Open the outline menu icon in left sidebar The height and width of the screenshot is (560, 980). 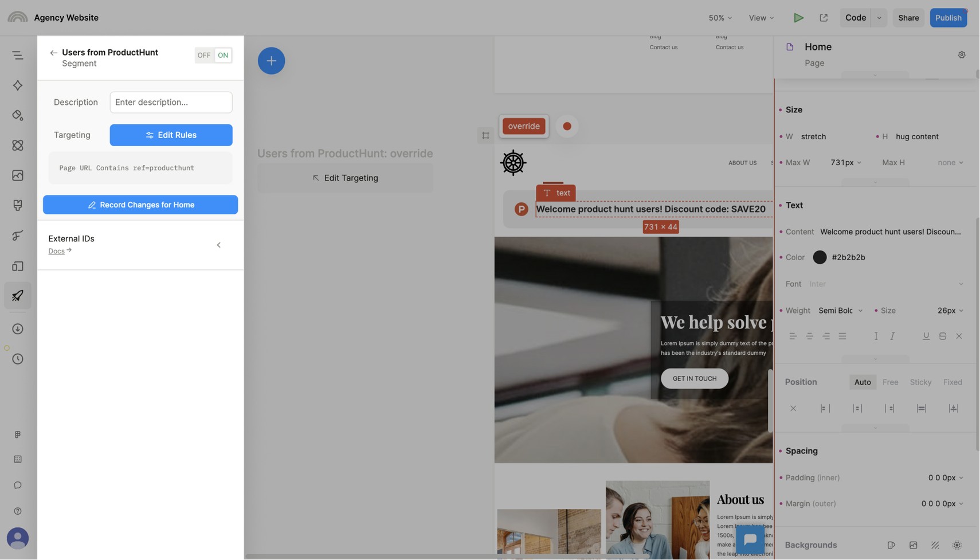[x=18, y=55]
